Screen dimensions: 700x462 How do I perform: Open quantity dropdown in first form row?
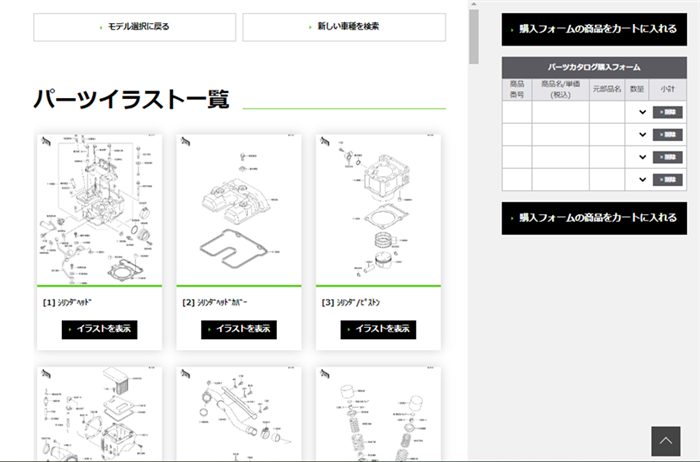pyautogui.click(x=642, y=112)
